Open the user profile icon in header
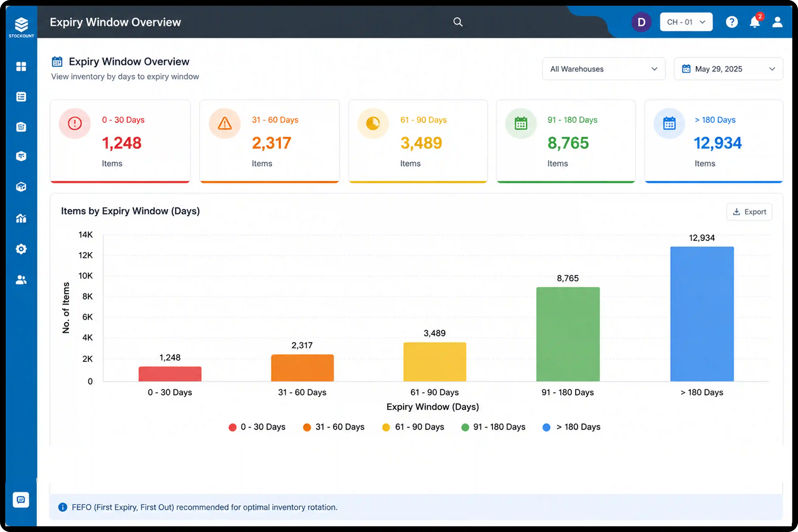 point(777,22)
